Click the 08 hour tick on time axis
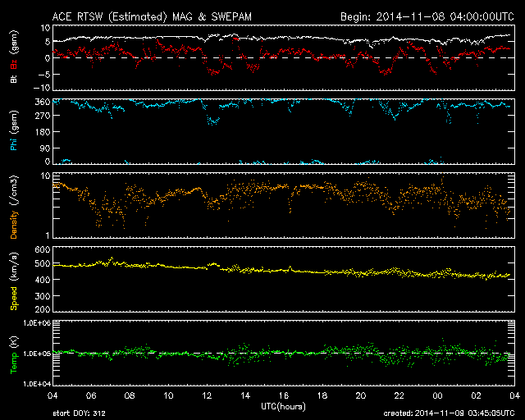 coord(130,395)
